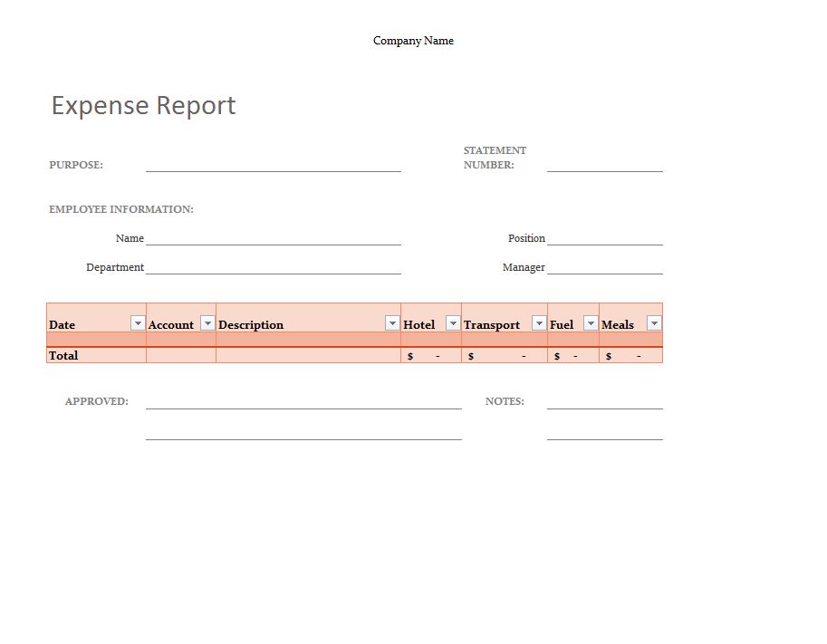Screen dimensions: 827x644
Task: Open the Account column filter dropdown
Action: tap(207, 322)
